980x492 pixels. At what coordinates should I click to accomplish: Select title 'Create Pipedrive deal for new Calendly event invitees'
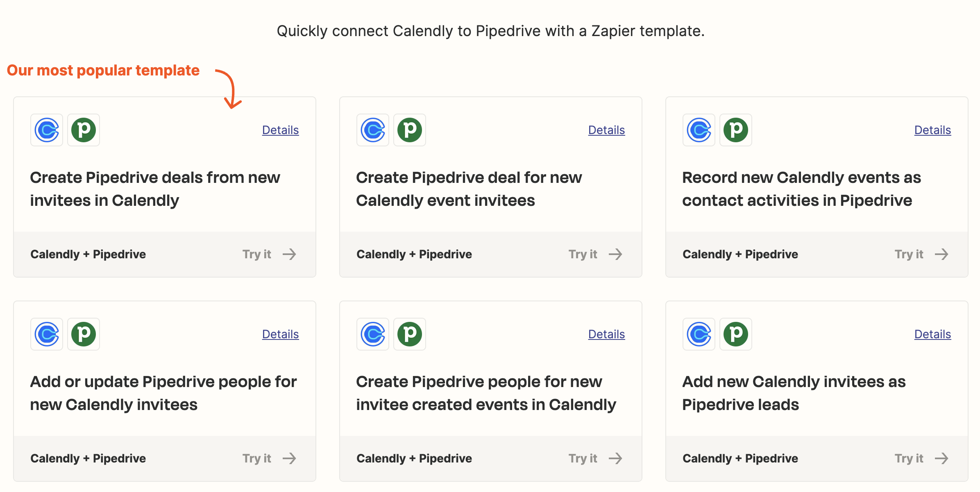click(x=469, y=189)
